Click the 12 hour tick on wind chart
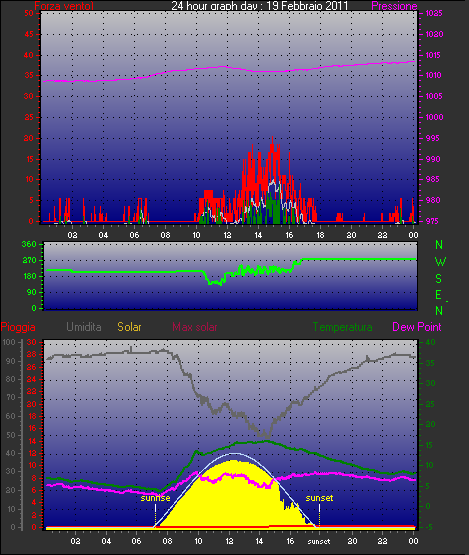469x555 pixels. (x=227, y=235)
